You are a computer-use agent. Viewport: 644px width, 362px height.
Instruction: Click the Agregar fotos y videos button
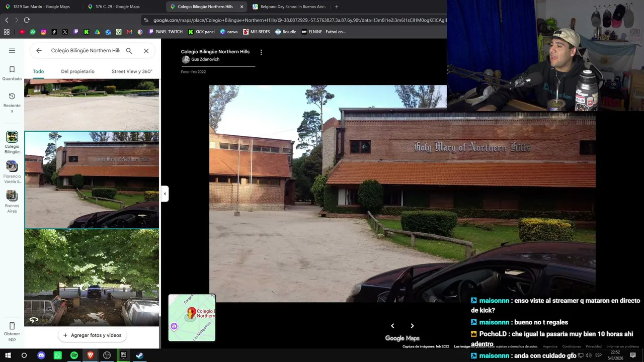(92, 335)
